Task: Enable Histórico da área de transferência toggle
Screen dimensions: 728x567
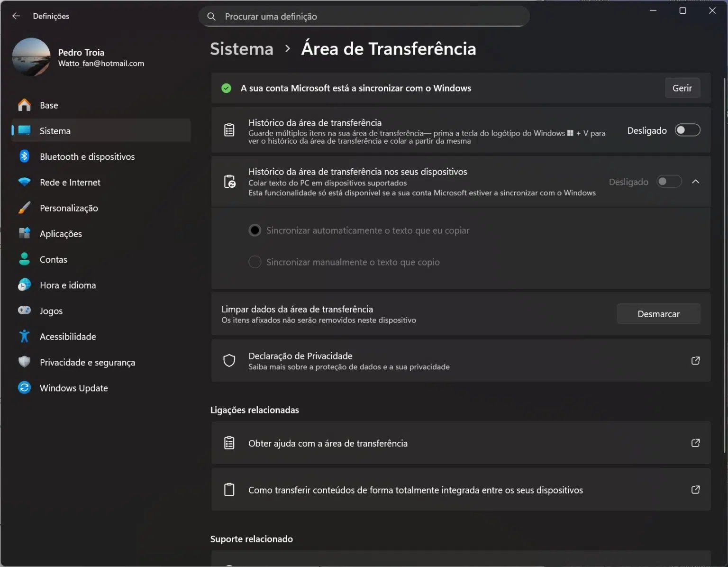Action: tap(687, 130)
